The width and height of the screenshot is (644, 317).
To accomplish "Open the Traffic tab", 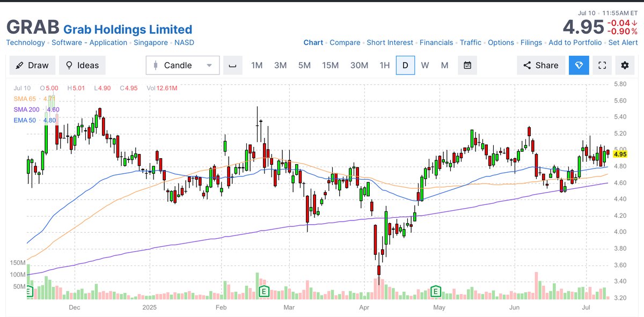I will tap(471, 42).
